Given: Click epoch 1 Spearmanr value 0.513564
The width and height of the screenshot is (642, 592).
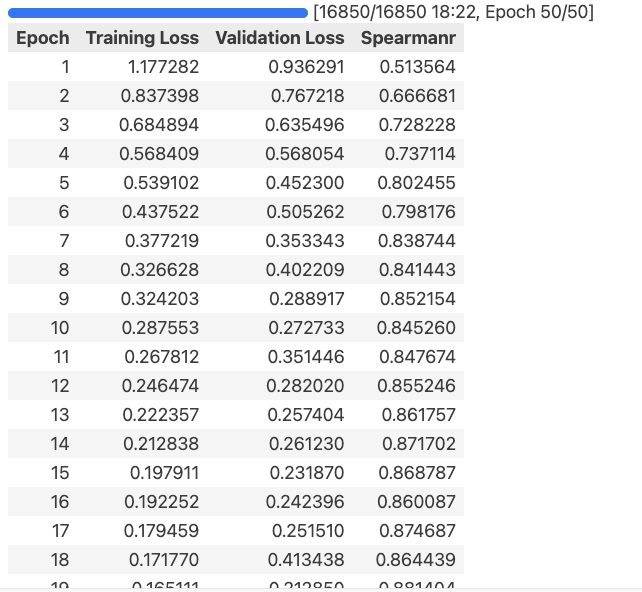Looking at the screenshot, I should pyautogui.click(x=418, y=67).
